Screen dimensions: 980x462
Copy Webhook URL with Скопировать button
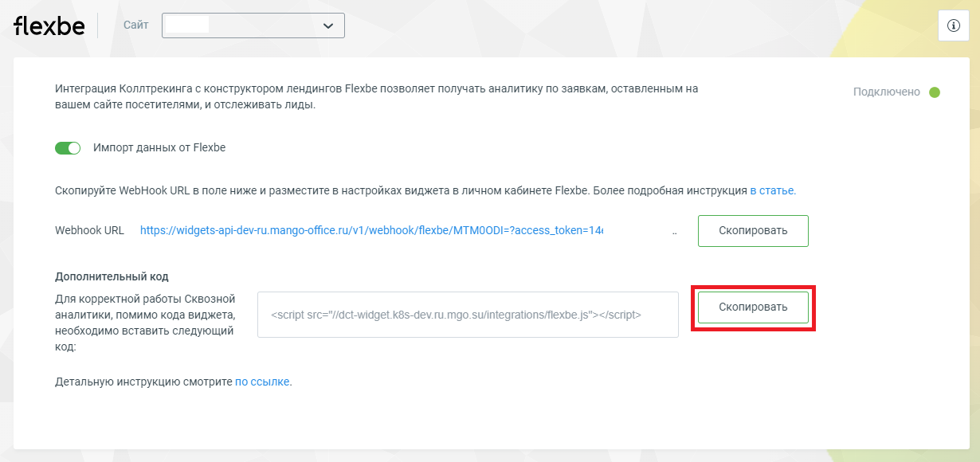753,231
